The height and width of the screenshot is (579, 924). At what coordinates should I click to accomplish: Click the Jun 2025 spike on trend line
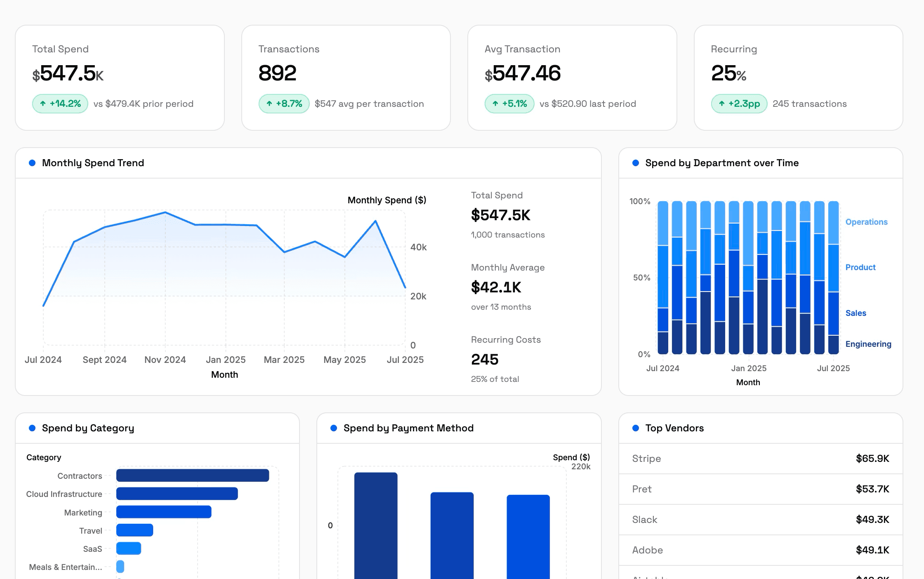[375, 221]
